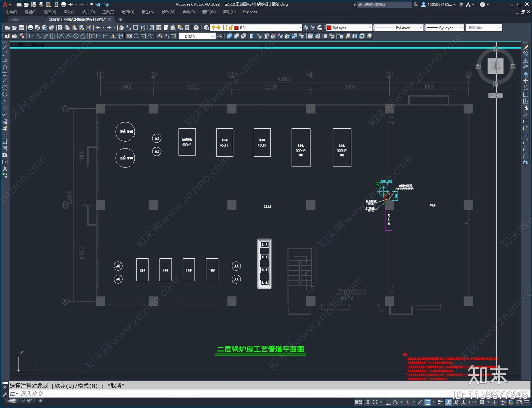Select the Linear dimension tool
Viewport: 532px width, 408px height.
pyautogui.click(x=32, y=36)
